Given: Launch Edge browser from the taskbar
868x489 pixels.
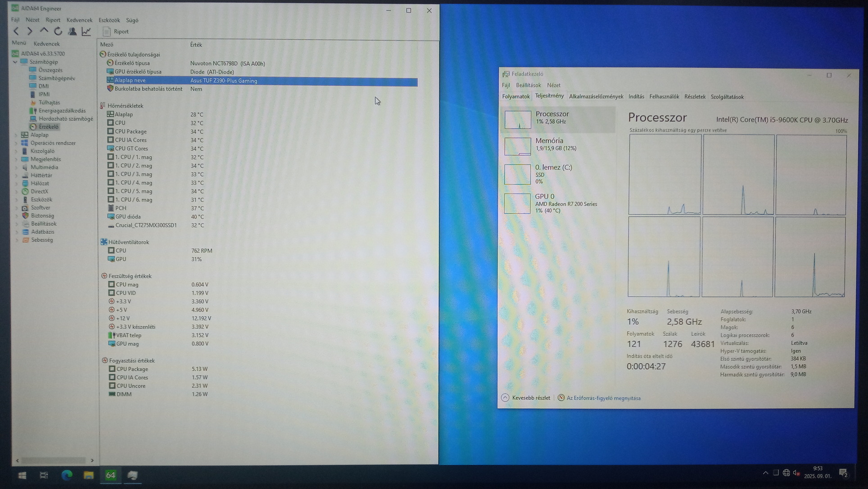Looking at the screenshot, I should tap(67, 475).
